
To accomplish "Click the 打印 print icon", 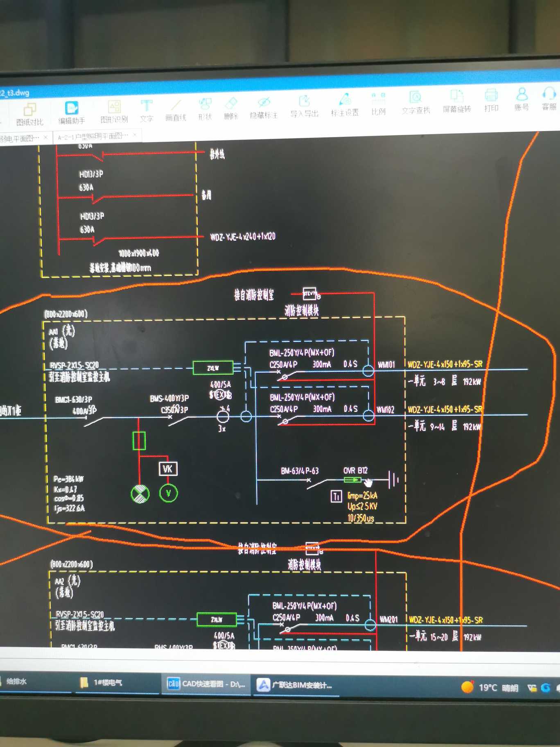I will click(x=491, y=100).
